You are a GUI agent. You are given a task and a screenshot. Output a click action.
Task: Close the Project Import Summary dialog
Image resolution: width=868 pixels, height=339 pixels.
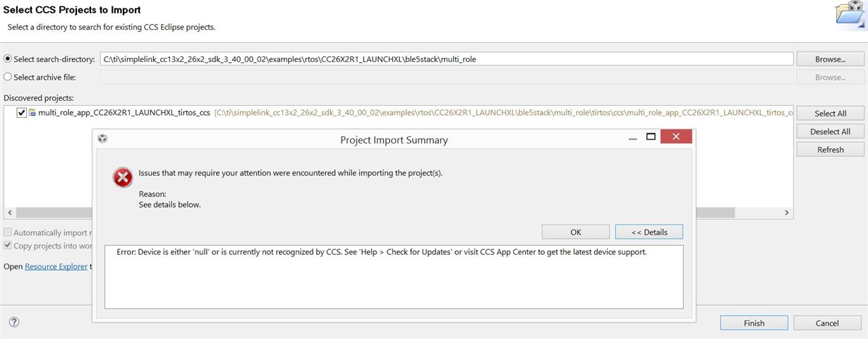[x=676, y=137]
